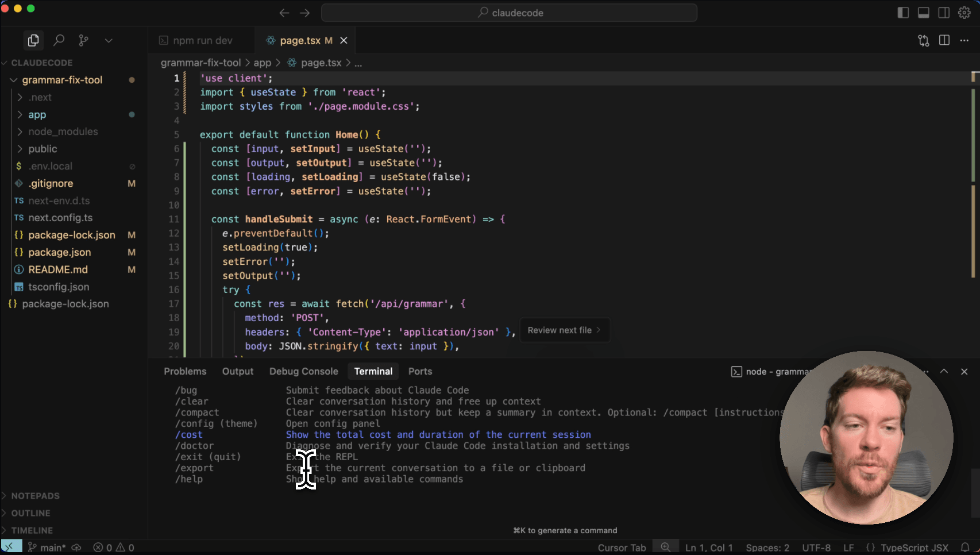
Task: Open the settings gear icon
Action: pyautogui.click(x=964, y=13)
